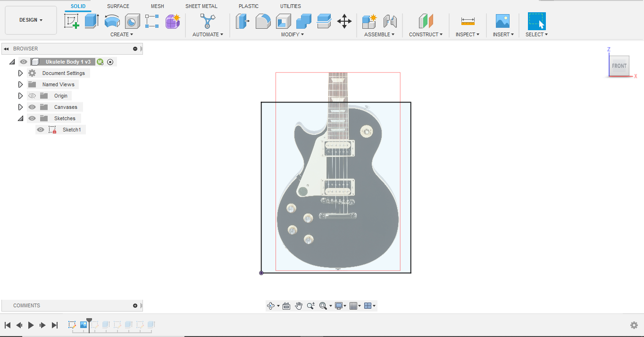Viewport: 644px width, 337px height.
Task: Click the Joint tool icon
Action: coord(390,21)
